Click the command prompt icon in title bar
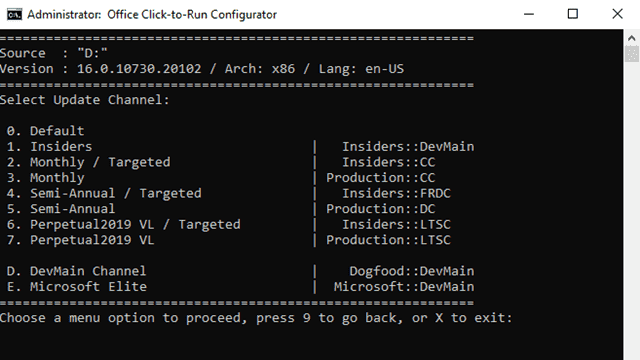Screen dimensions: 640x360 tap(14, 14)
